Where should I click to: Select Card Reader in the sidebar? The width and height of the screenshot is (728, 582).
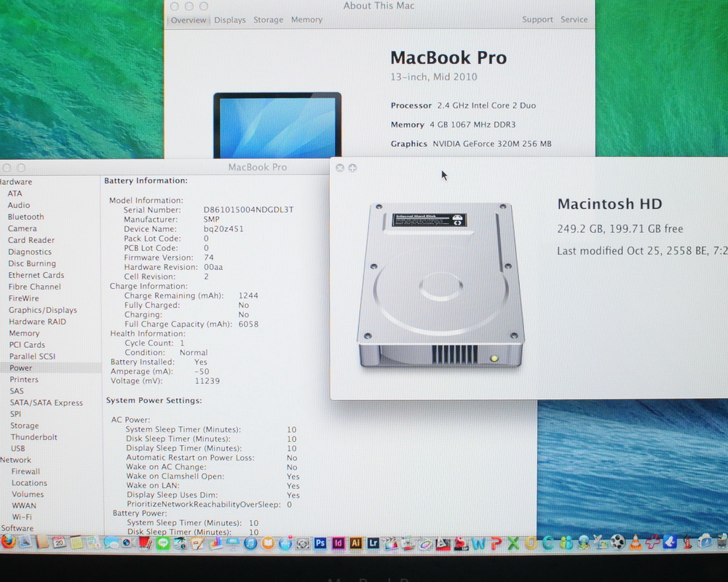31,240
